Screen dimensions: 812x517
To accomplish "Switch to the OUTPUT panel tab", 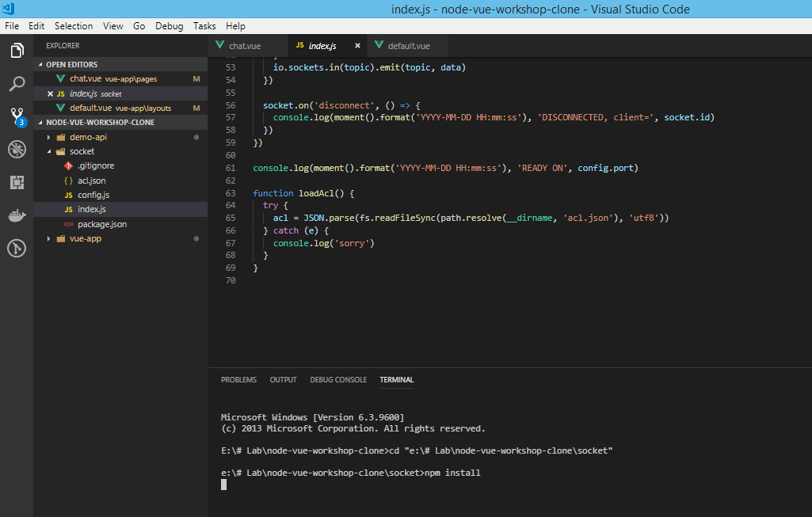I will click(283, 380).
